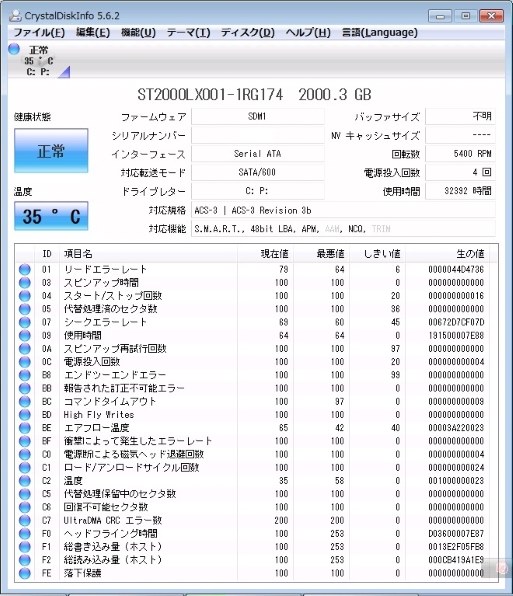Click the interface field showing Serial ATA
513x596 pixels.
pyautogui.click(x=258, y=154)
